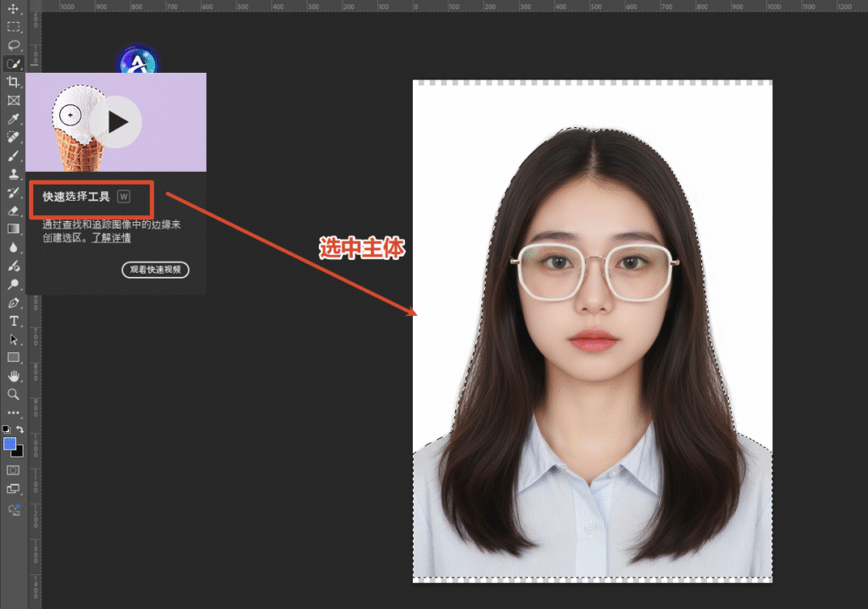Select the Crop tool
Image resolution: width=868 pixels, height=609 pixels.
[x=14, y=82]
